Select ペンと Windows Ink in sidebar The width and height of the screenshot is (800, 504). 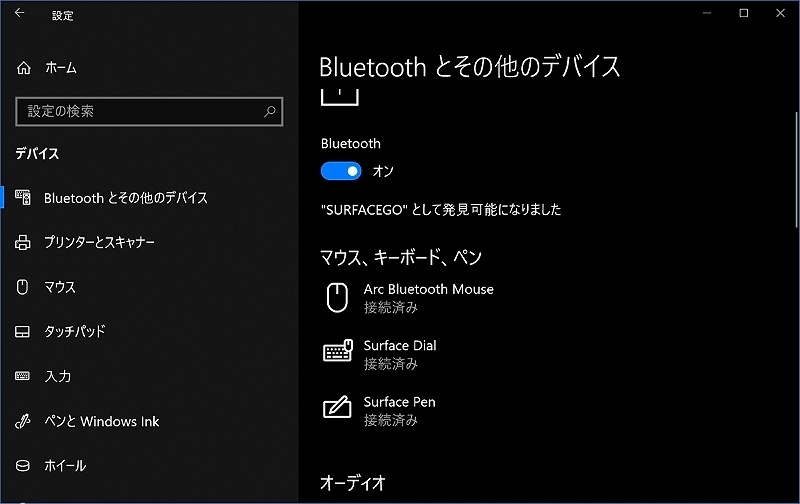(x=101, y=421)
